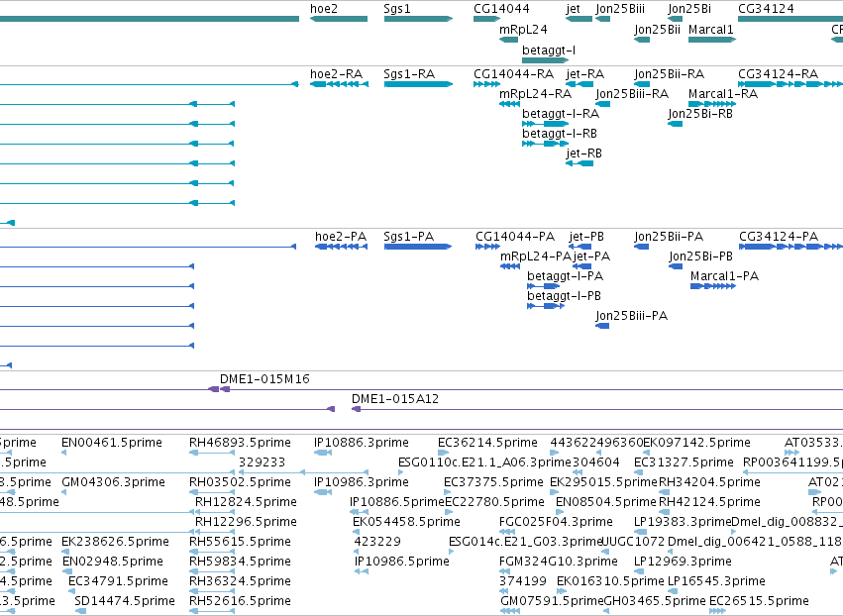Click the LP12969.3prime EST

pyautogui.click(x=639, y=571)
